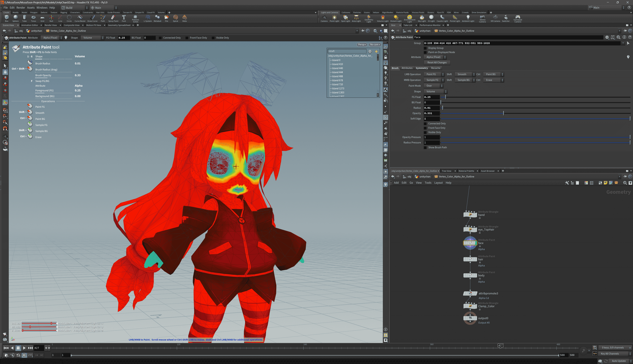This screenshot has height=364, width=633.
Task: Select the Curve Bezier shelf tool
Action: pyautogui.click(x=80, y=18)
